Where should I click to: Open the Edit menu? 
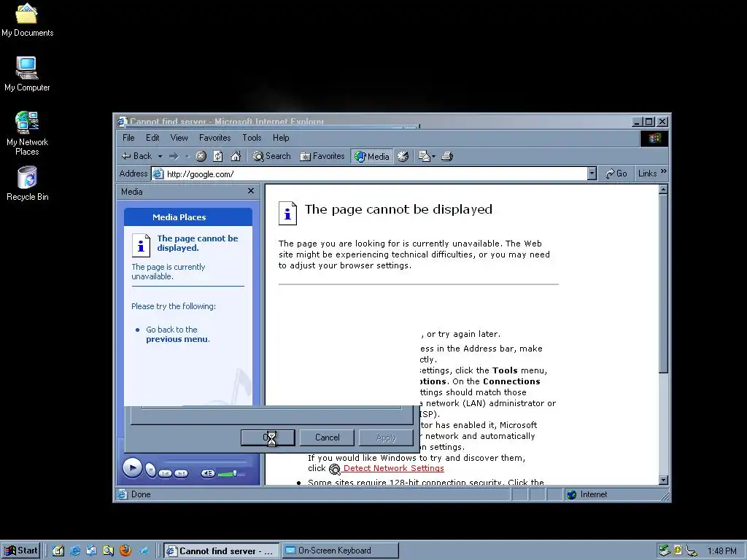pos(152,138)
